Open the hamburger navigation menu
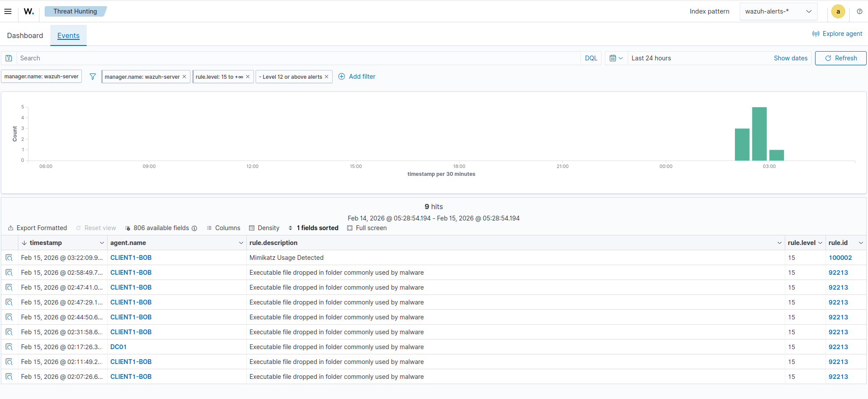The width and height of the screenshot is (868, 399). 8,11
